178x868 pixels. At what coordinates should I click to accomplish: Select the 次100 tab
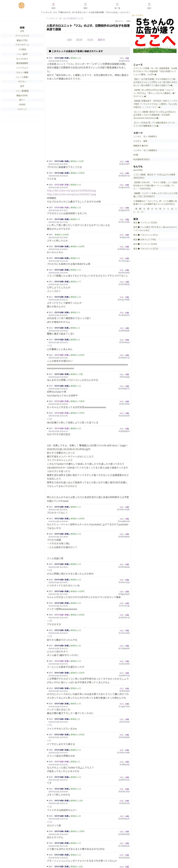[90, 40]
